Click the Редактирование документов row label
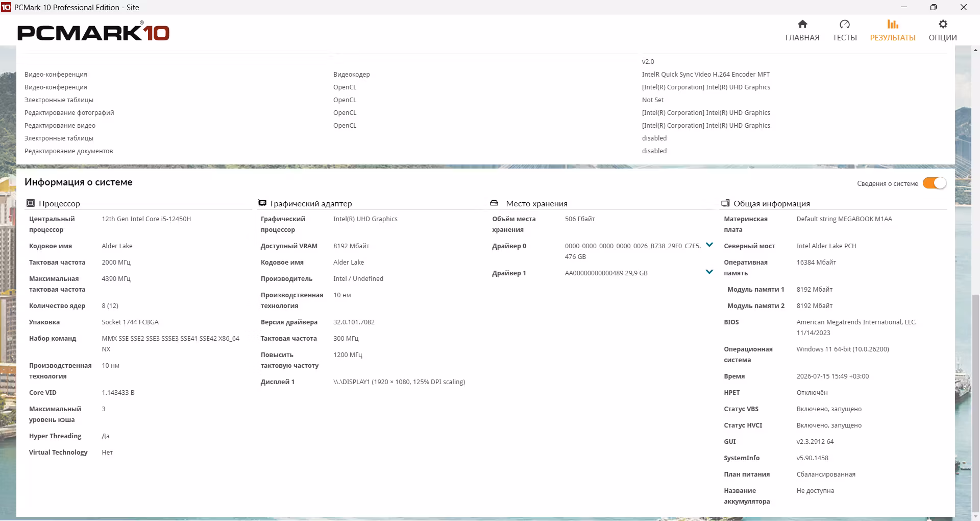The image size is (980, 521). tap(69, 151)
